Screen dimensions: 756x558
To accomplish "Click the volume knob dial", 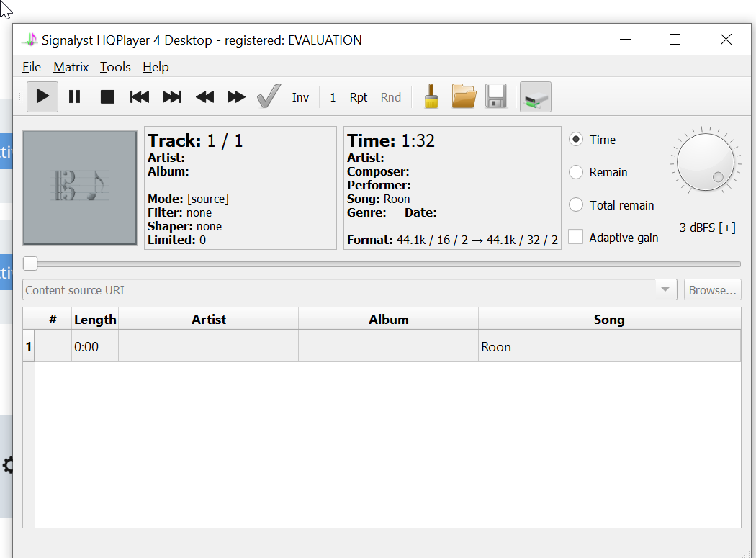I will [706, 163].
